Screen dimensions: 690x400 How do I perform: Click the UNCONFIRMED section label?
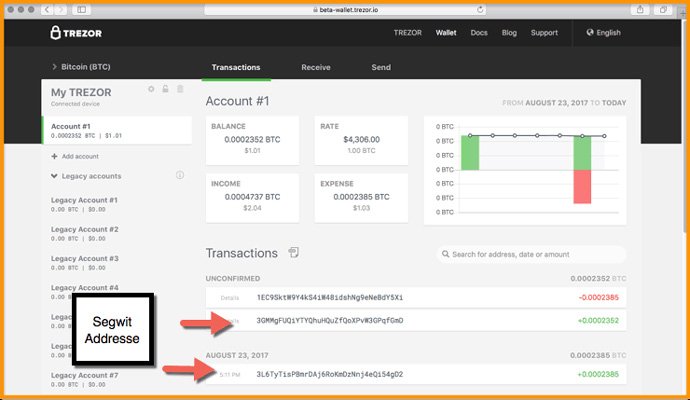233,279
